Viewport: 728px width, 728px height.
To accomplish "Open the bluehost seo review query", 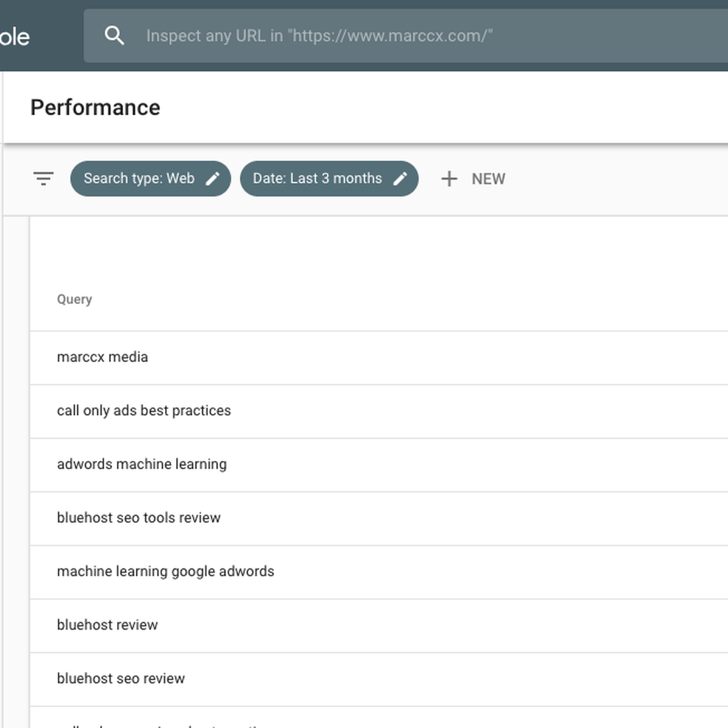I will point(379,679).
